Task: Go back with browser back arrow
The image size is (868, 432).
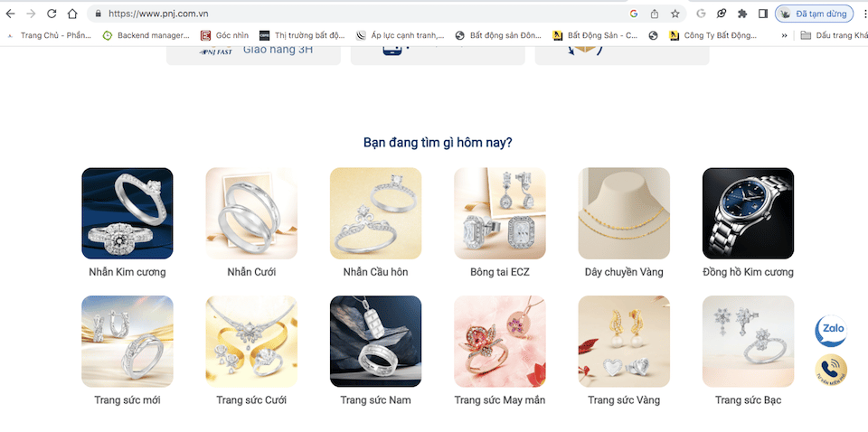Action: click(11, 14)
